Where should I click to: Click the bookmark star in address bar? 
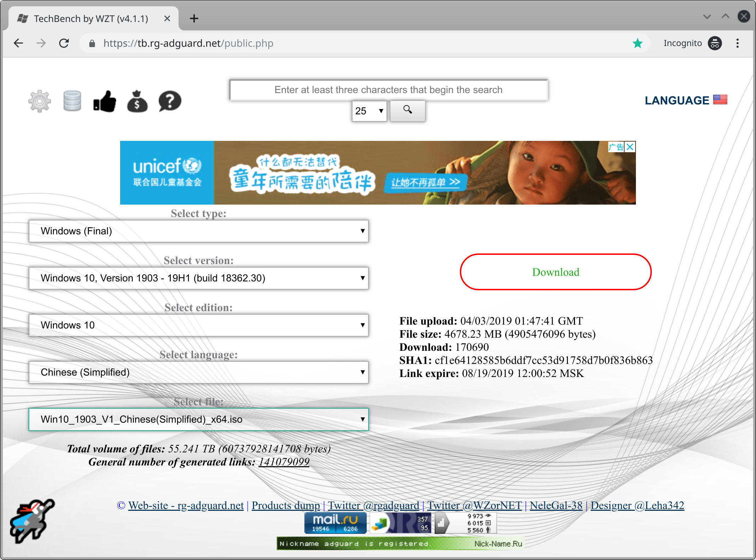pyautogui.click(x=638, y=43)
